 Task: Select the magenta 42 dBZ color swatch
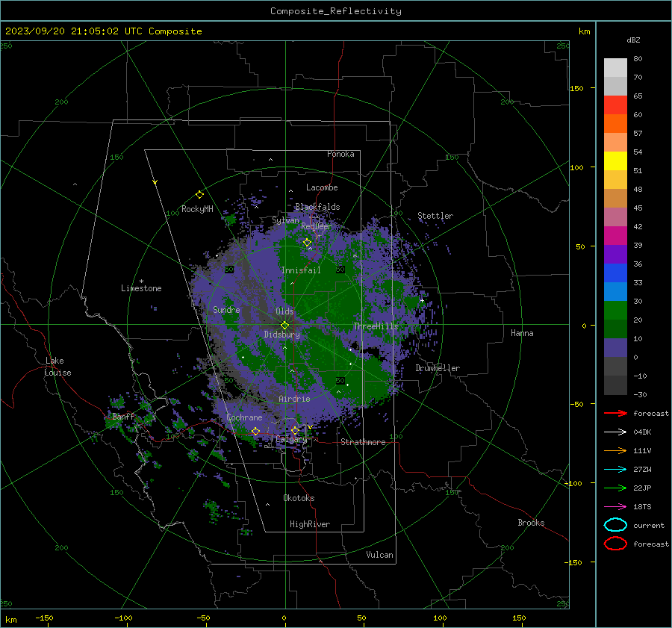coord(615,236)
